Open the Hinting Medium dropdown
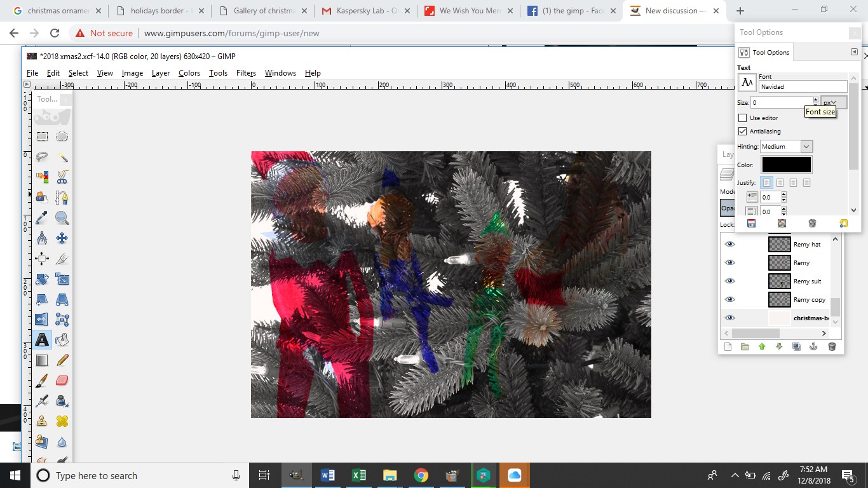This screenshot has height=488, width=868. pos(786,147)
